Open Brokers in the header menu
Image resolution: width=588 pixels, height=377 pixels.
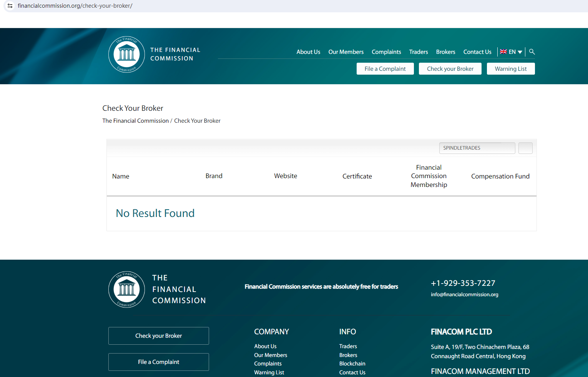445,52
